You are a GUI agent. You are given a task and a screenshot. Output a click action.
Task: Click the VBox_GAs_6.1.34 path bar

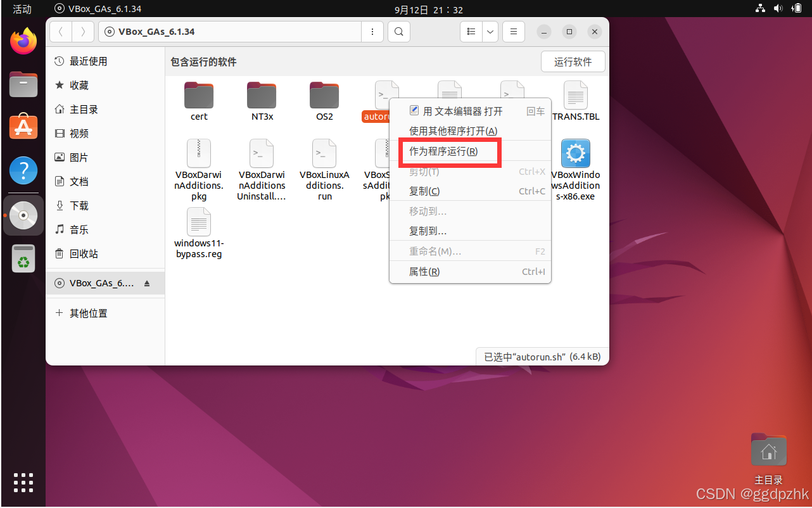230,32
